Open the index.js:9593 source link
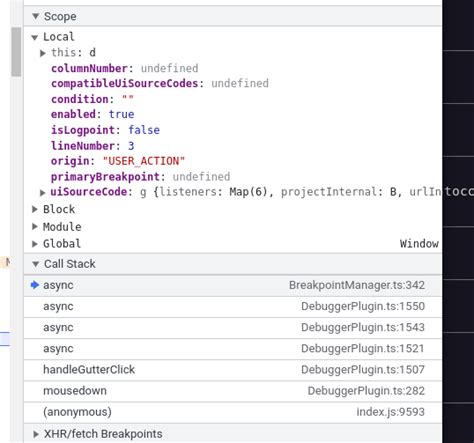 click(x=391, y=412)
